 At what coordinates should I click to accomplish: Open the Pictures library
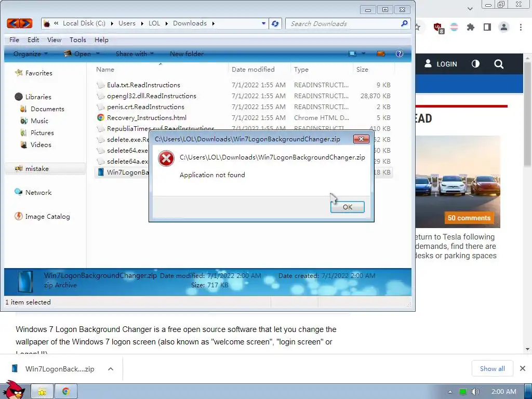[42, 132]
